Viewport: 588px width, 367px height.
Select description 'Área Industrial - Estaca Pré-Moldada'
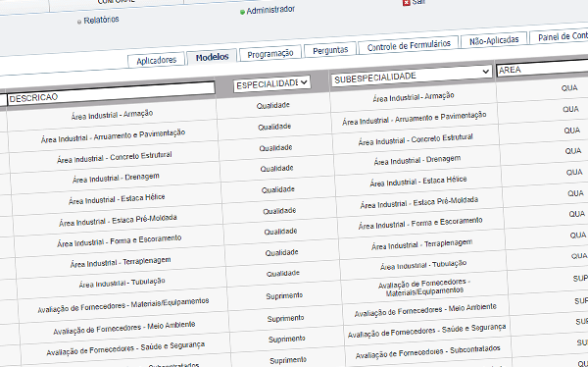click(118, 221)
